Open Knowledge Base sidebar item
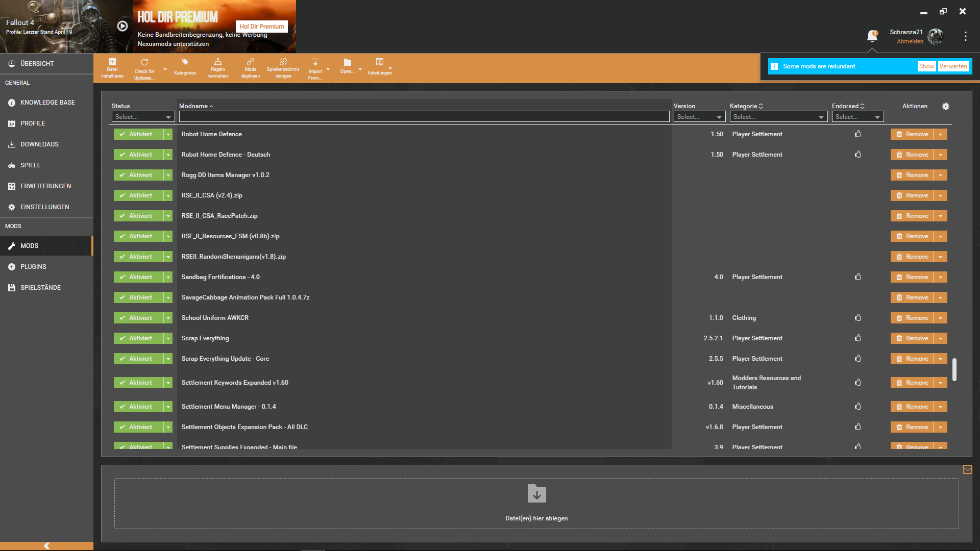Image resolution: width=980 pixels, height=551 pixels. pos(46,103)
